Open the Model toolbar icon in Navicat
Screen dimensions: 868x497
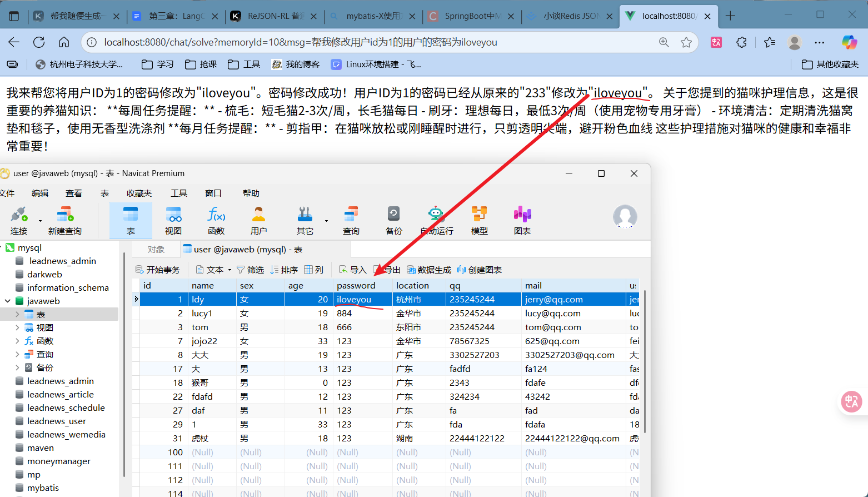480,221
